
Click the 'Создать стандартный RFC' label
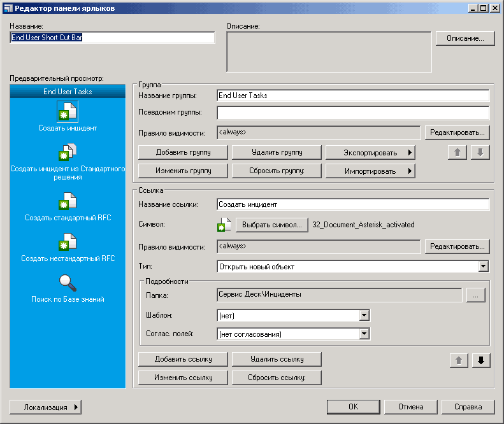pos(68,218)
